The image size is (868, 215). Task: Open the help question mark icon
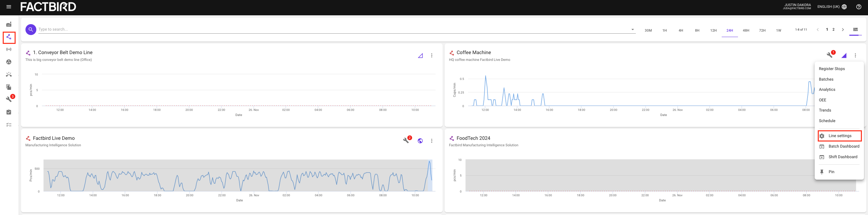[858, 7]
